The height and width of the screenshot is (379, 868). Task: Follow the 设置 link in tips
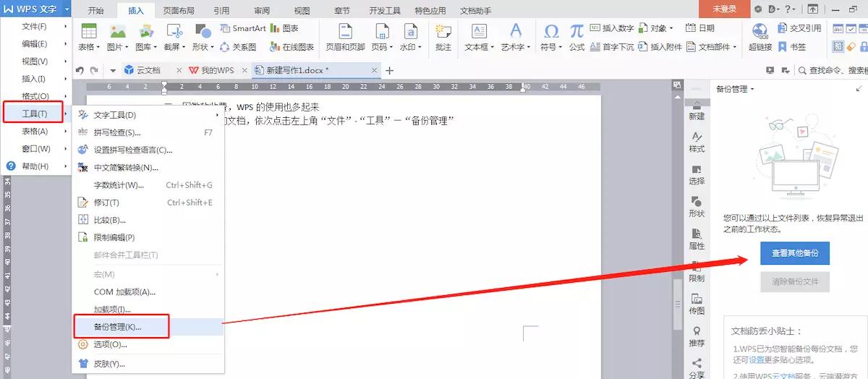point(757,359)
